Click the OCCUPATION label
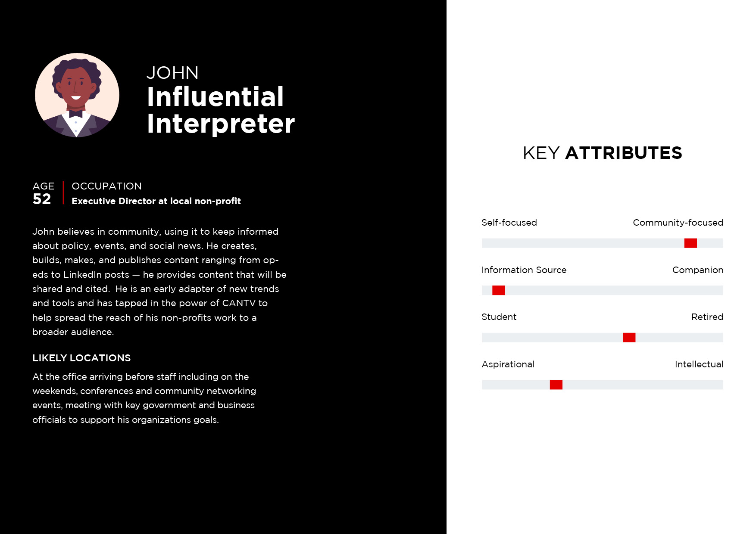 coord(106,186)
